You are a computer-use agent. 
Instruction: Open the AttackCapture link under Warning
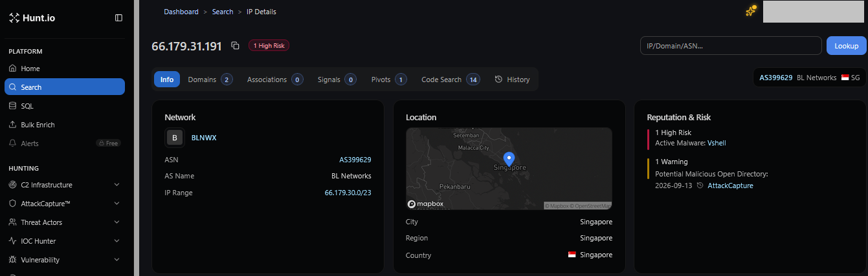tap(730, 186)
